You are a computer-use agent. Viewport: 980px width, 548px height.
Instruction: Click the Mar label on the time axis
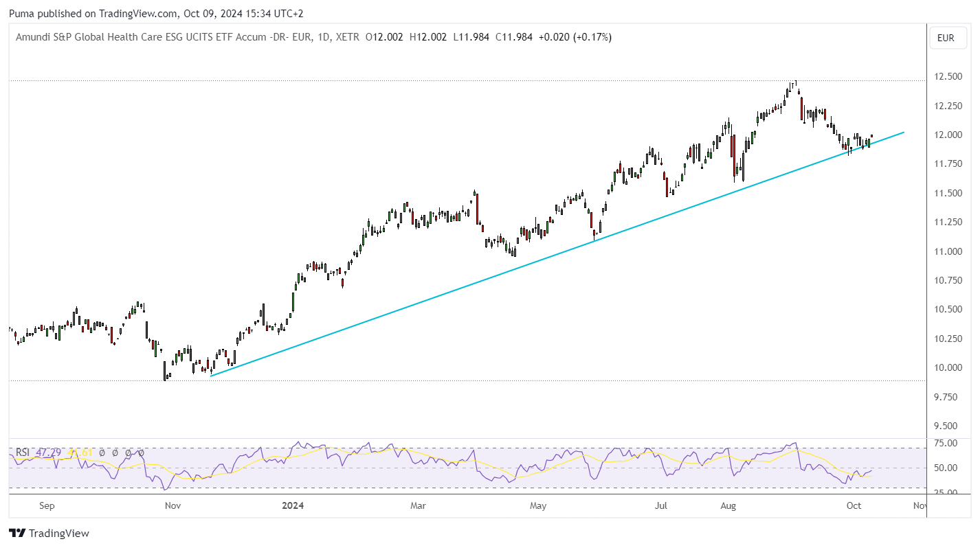418,506
